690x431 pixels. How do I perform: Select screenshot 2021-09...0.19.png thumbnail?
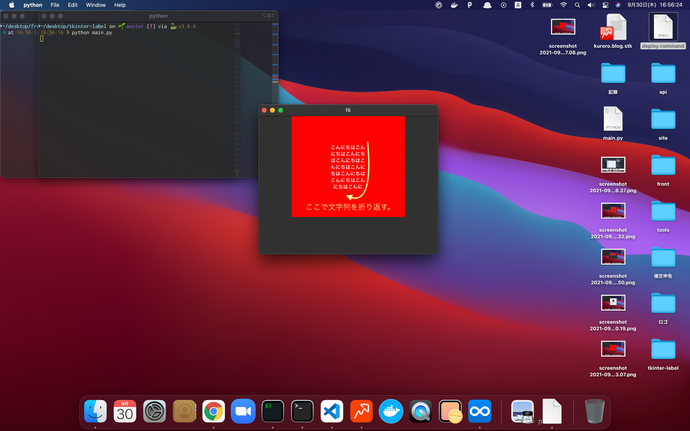(613, 303)
